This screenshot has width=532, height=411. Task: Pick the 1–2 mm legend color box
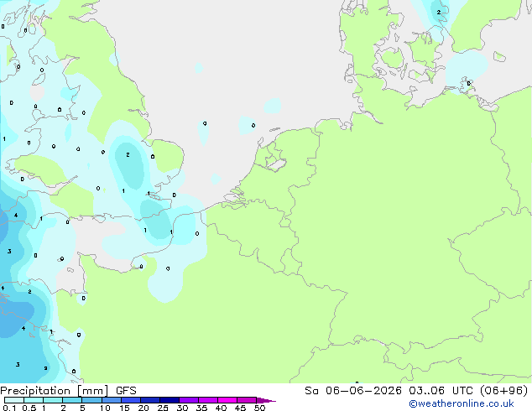click(x=53, y=400)
